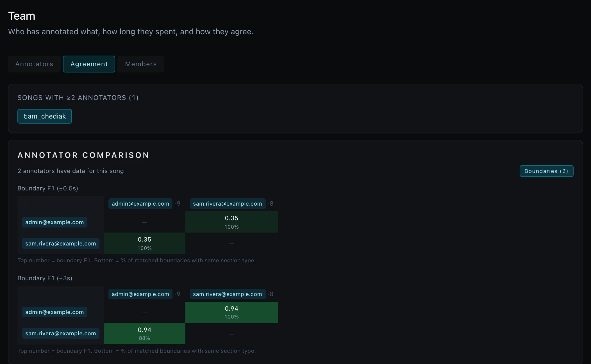Open the Members tab
The width and height of the screenshot is (591, 364).
(141, 64)
